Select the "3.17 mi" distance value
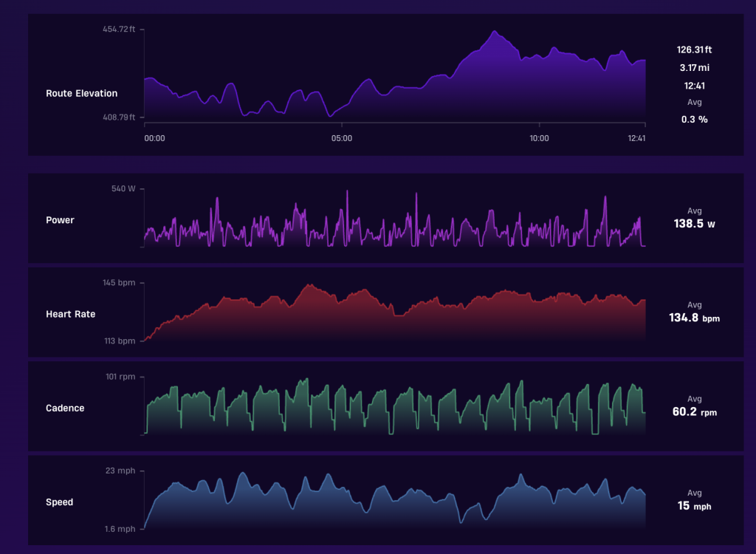The image size is (756, 554). pos(694,68)
